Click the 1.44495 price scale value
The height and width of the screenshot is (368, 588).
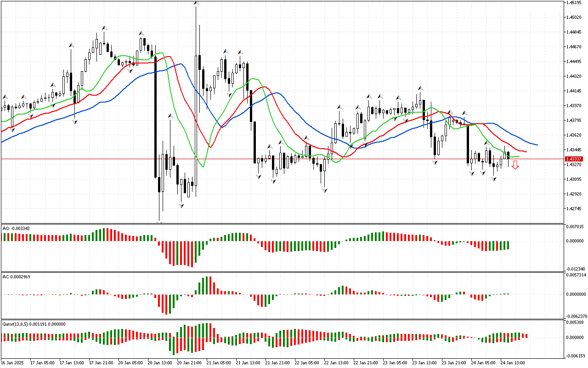point(575,62)
